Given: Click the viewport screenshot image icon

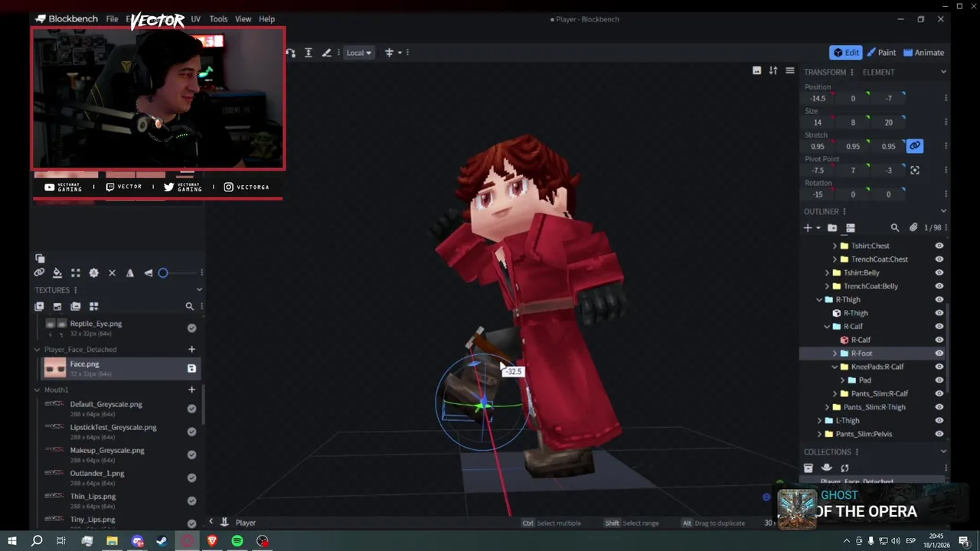Looking at the screenshot, I should (756, 70).
